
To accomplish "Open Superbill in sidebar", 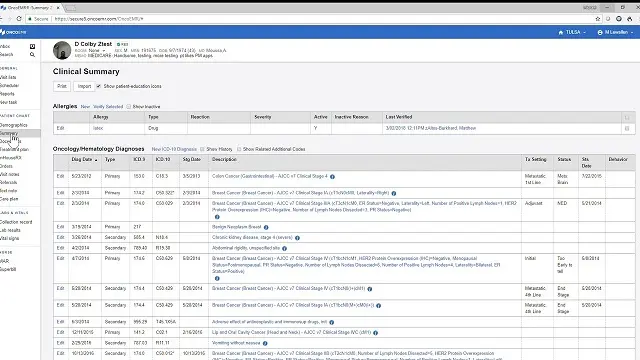I will pos(8,269).
